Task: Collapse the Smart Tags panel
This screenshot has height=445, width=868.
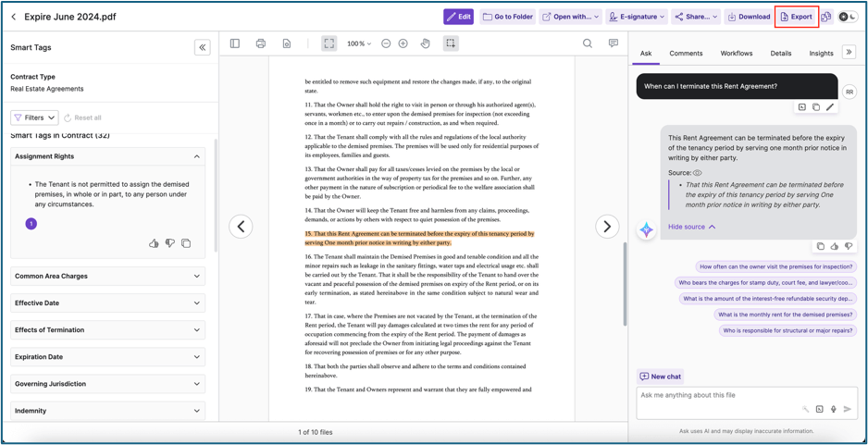Action: pyautogui.click(x=202, y=47)
